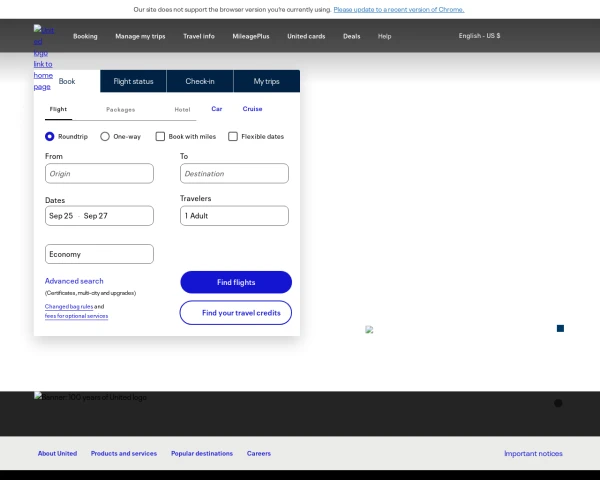600x480 pixels.
Task: Switch to the Check-in tab
Action: [x=200, y=81]
